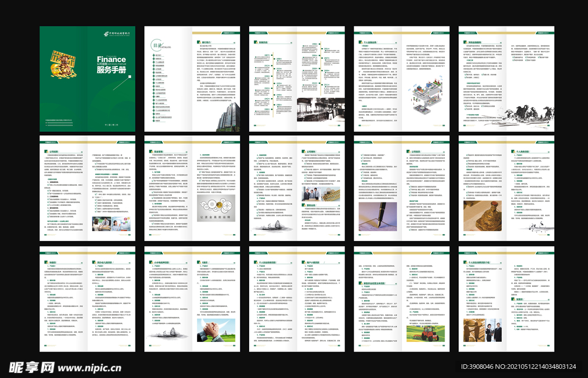The height and width of the screenshot is (378, 588).
Task: Select the golden seal stamp photo
Action: tap(482, 216)
